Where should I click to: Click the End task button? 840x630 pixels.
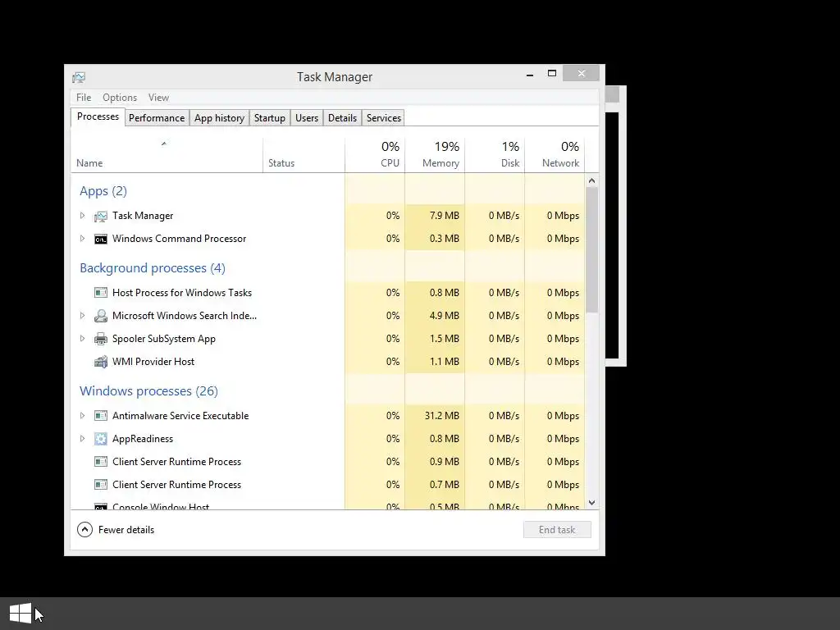[557, 530]
